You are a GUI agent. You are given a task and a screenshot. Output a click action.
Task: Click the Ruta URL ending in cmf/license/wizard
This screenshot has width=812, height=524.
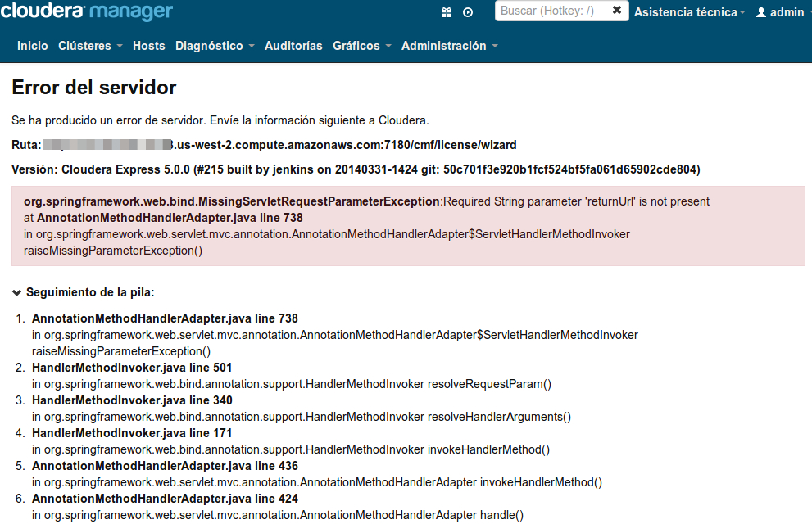tap(279, 145)
